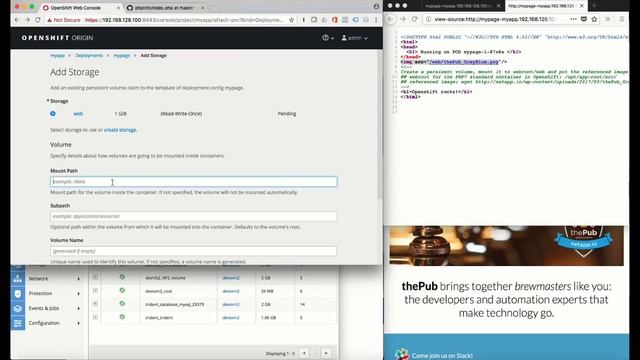The height and width of the screenshot is (360, 640).
Task: Click the 1 GiB capacity text
Action: pos(120,113)
